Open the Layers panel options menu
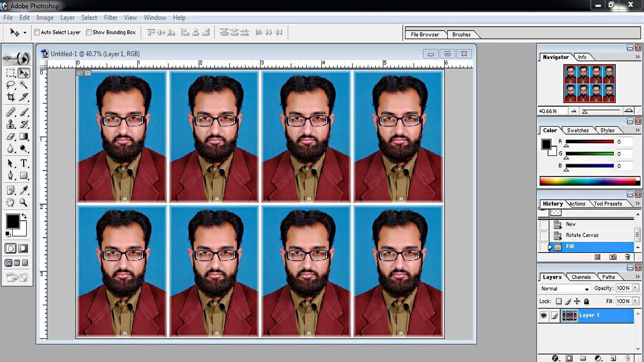The height and width of the screenshot is (362, 644). click(638, 277)
